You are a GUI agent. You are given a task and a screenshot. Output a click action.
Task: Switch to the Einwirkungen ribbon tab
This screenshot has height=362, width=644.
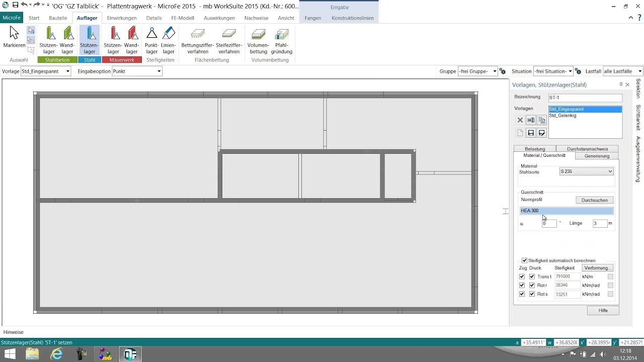[x=122, y=18]
